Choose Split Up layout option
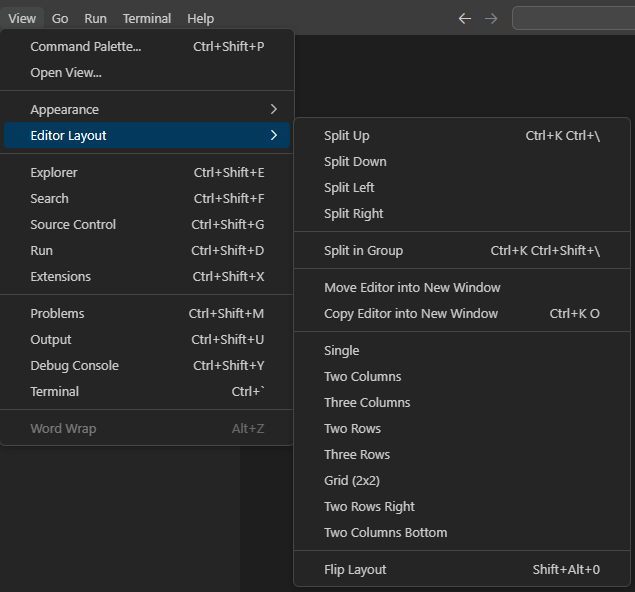The image size is (635, 592). click(347, 135)
